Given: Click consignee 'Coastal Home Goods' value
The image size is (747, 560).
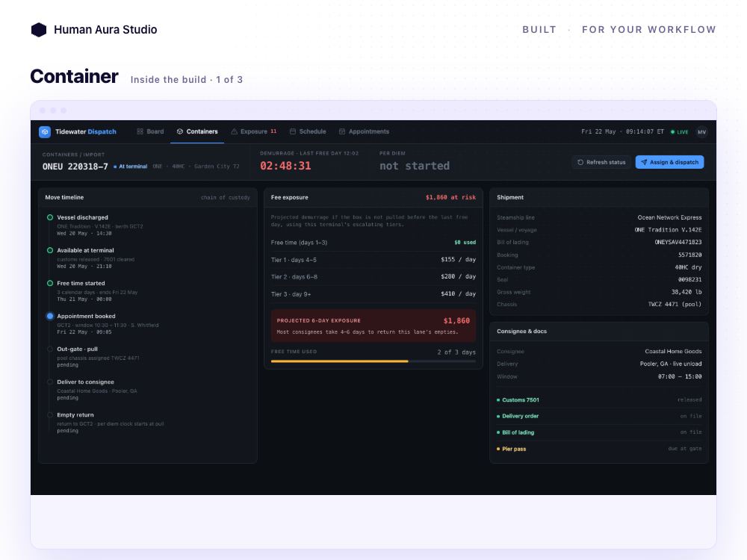Looking at the screenshot, I should click(673, 352).
